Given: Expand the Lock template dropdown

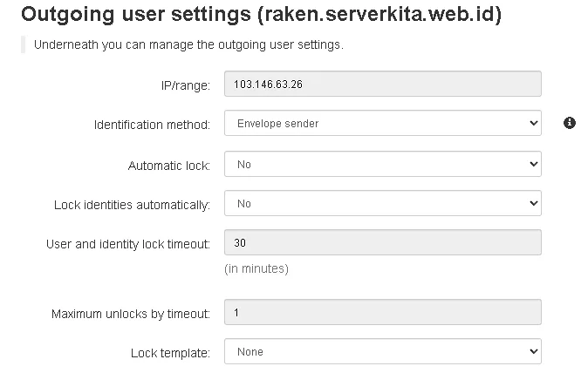Looking at the screenshot, I should [383, 352].
